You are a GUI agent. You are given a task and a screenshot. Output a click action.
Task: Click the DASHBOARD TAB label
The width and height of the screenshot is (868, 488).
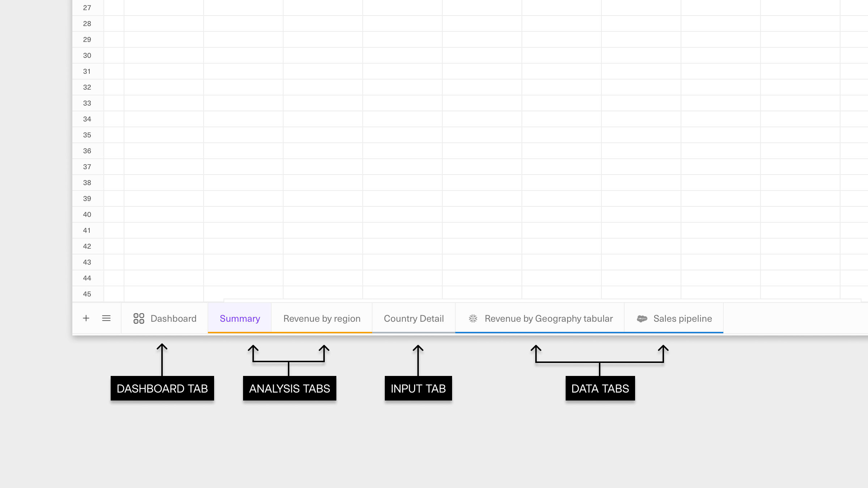(x=162, y=389)
